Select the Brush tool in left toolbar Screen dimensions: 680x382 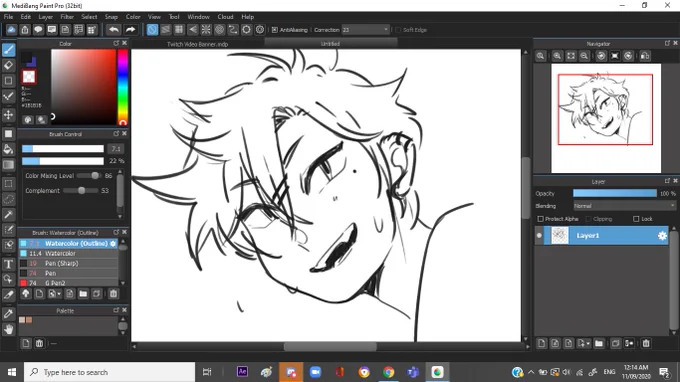pyautogui.click(x=9, y=50)
